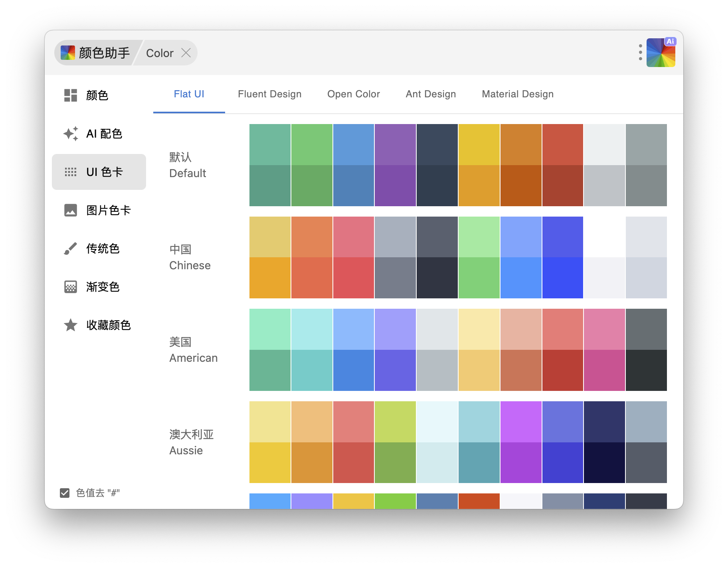Screen dimensions: 728x568
Task: Pick the red-brown swatch in Default bottom row
Action: click(x=563, y=186)
